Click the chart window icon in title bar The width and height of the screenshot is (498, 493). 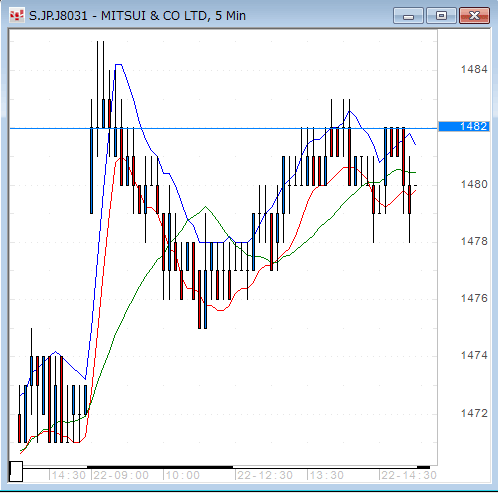(17, 15)
